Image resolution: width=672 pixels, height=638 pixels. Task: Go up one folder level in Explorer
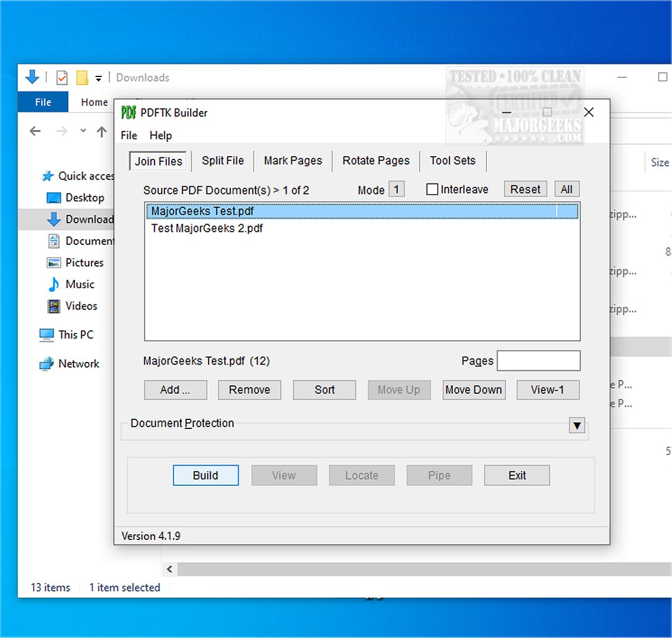(x=101, y=132)
